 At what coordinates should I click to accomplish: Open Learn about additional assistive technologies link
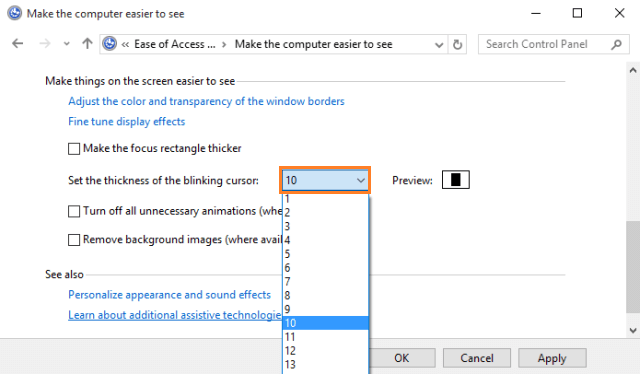175,315
